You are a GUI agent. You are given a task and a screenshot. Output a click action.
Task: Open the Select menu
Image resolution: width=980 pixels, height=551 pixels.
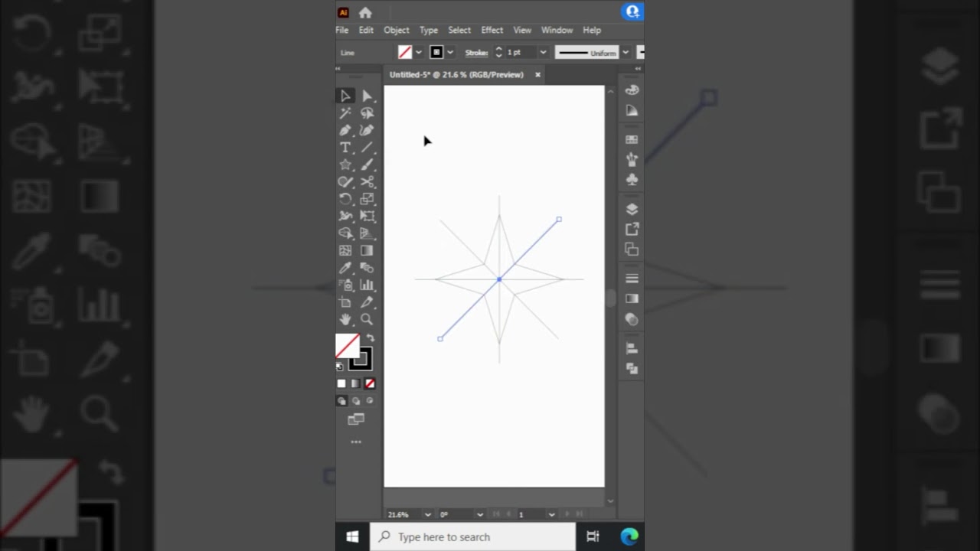(459, 30)
